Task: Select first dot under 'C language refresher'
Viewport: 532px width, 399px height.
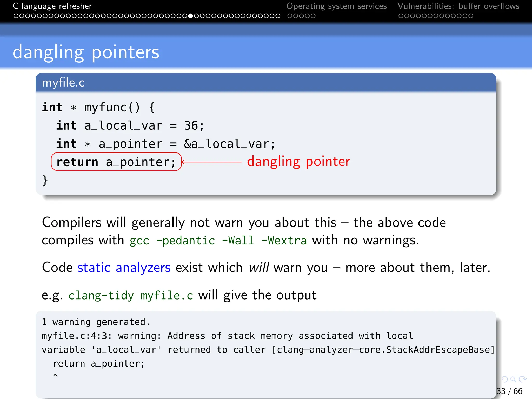Action: [16, 16]
